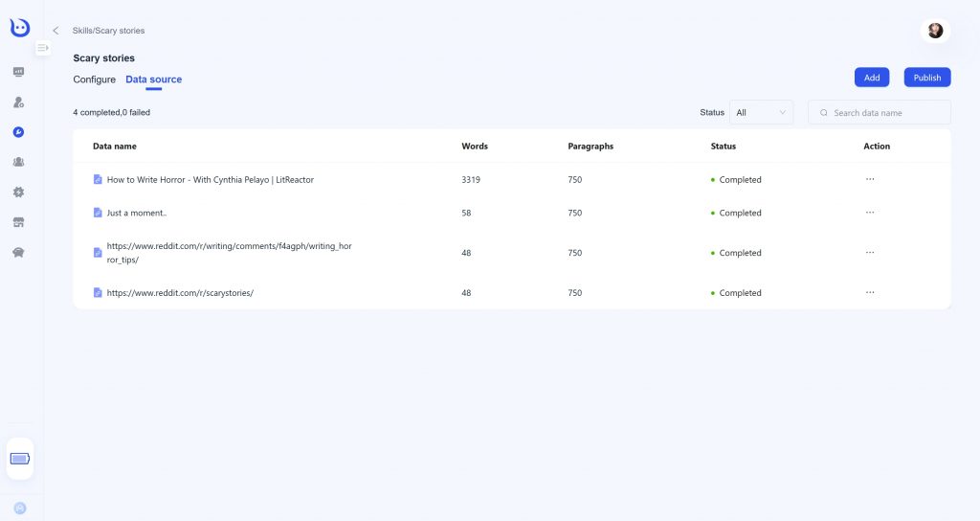Open the store marketplace icon in sidebar
Image resolution: width=980 pixels, height=521 pixels.
coord(19,222)
